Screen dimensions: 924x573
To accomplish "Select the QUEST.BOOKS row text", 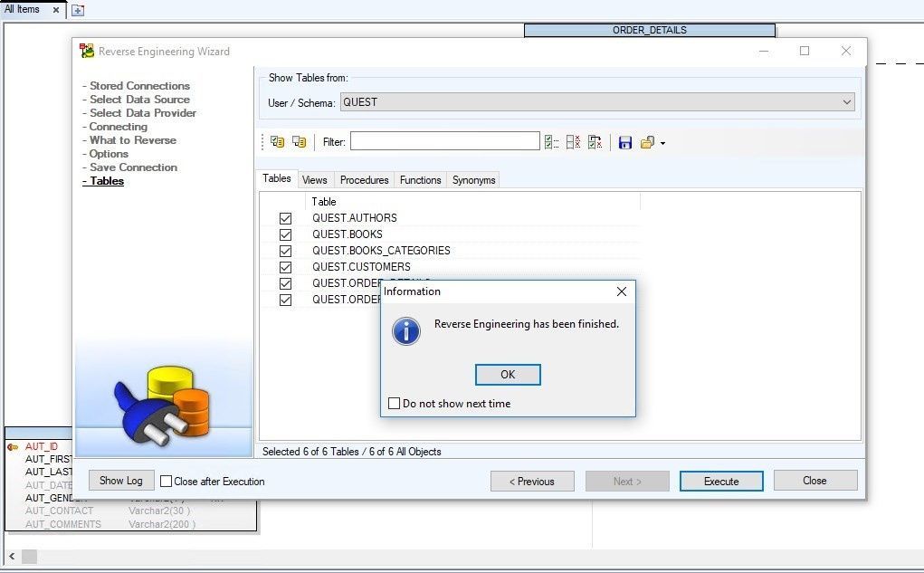I will click(348, 234).
